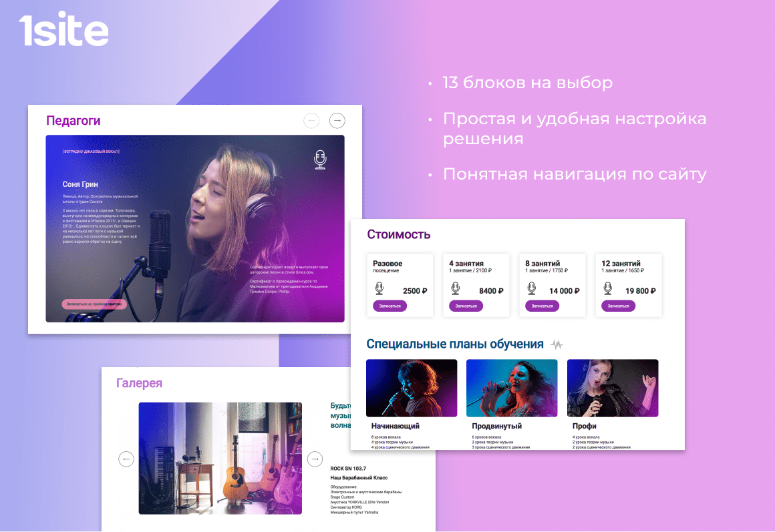
Task: Click the microphone icon on the 4 занятия card
Action: [456, 287]
